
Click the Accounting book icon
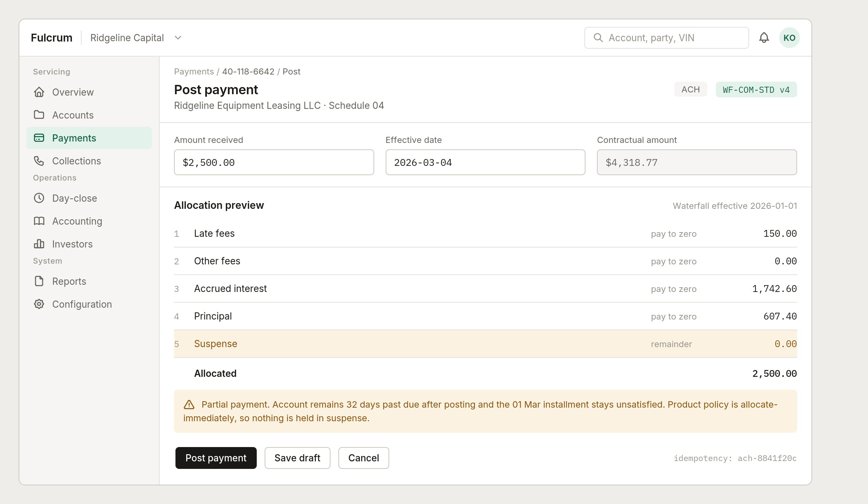coord(39,221)
